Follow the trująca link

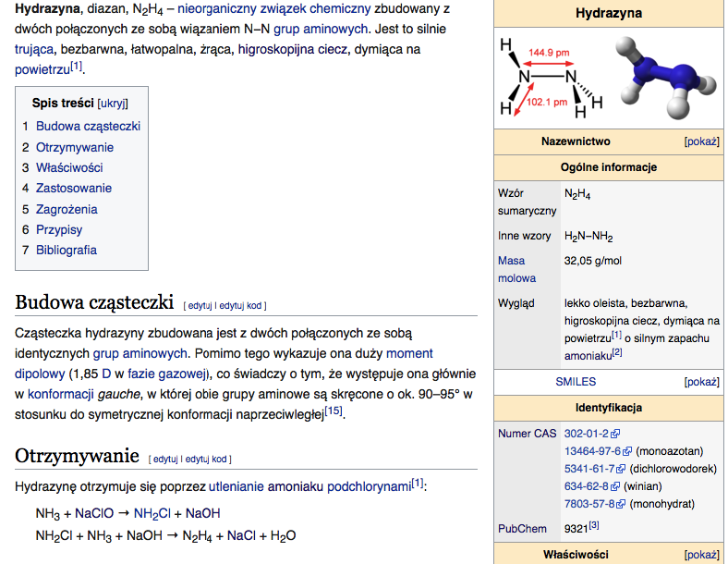[34, 50]
